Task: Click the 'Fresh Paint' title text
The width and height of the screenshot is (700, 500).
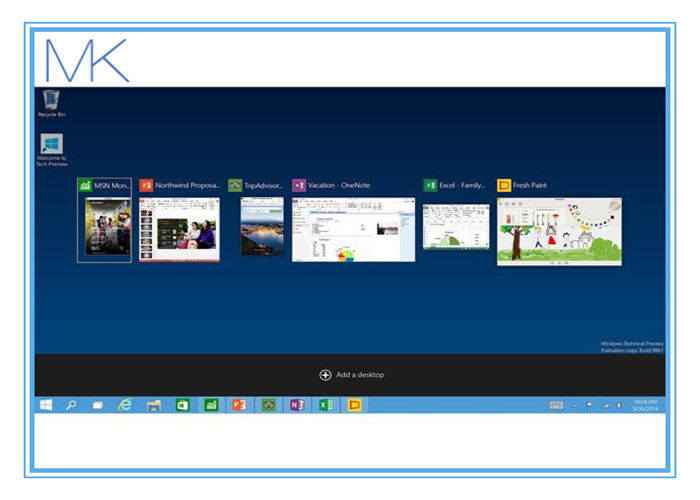Action: (x=529, y=185)
